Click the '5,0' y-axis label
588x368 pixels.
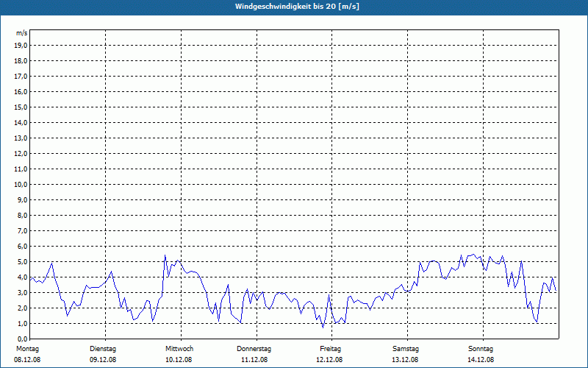coord(22,262)
